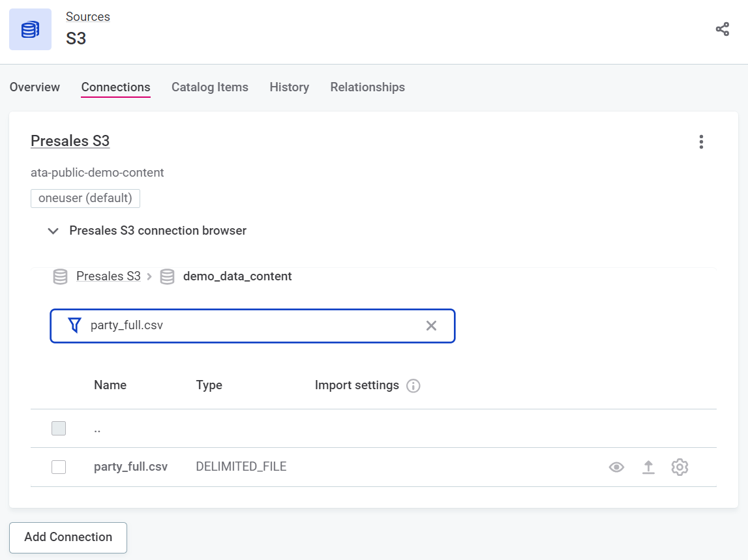Preview party_full.csv with the eye icon
This screenshot has height=560, width=748.
click(616, 467)
